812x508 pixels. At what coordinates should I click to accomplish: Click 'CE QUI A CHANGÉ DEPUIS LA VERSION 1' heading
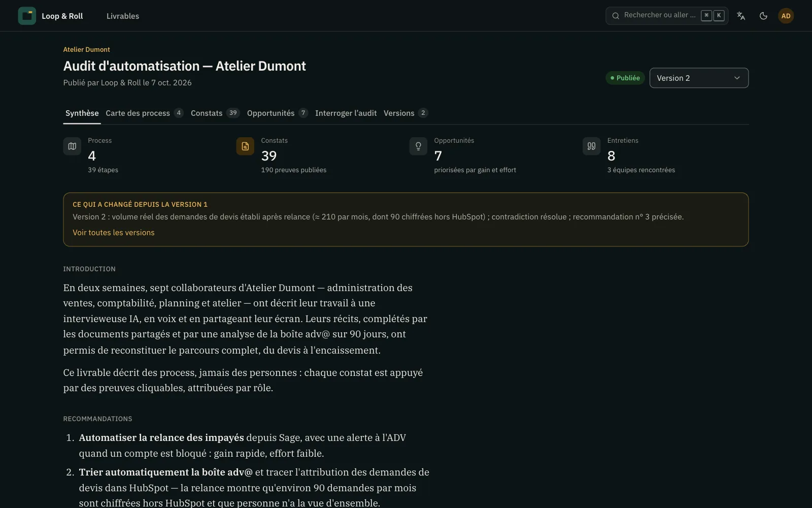140,204
